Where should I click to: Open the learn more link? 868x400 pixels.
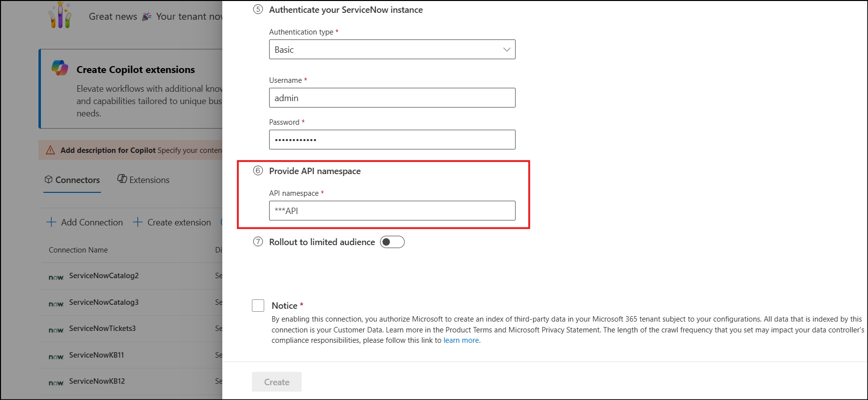click(461, 340)
